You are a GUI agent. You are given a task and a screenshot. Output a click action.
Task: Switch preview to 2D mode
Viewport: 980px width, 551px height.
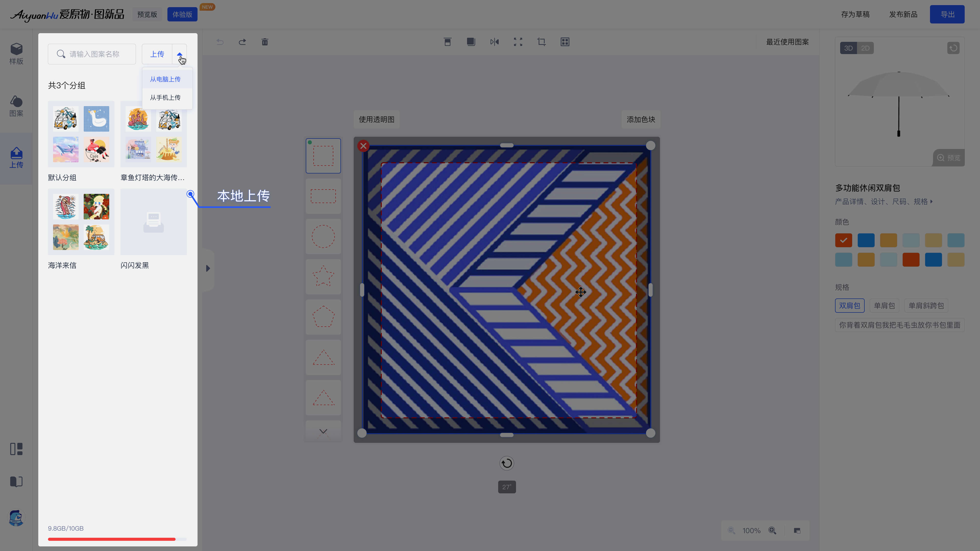click(865, 48)
